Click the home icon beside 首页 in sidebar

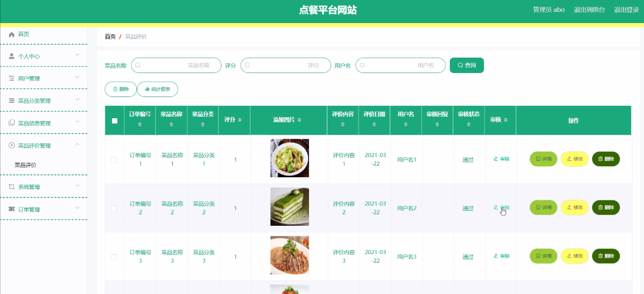pyautogui.click(x=12, y=34)
